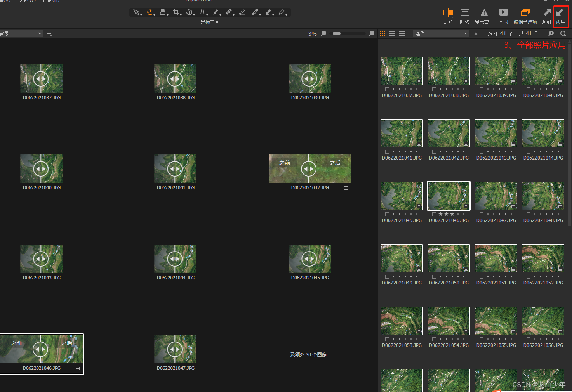Select the Loupe cursor tool
Screen dimensions: 572x392
(163, 12)
